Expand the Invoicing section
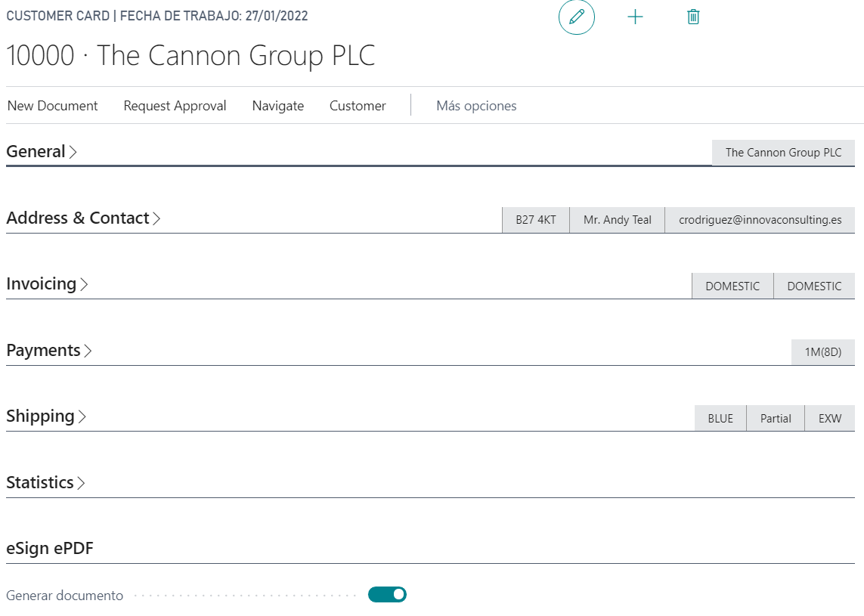This screenshot has width=864, height=616. coord(47,284)
